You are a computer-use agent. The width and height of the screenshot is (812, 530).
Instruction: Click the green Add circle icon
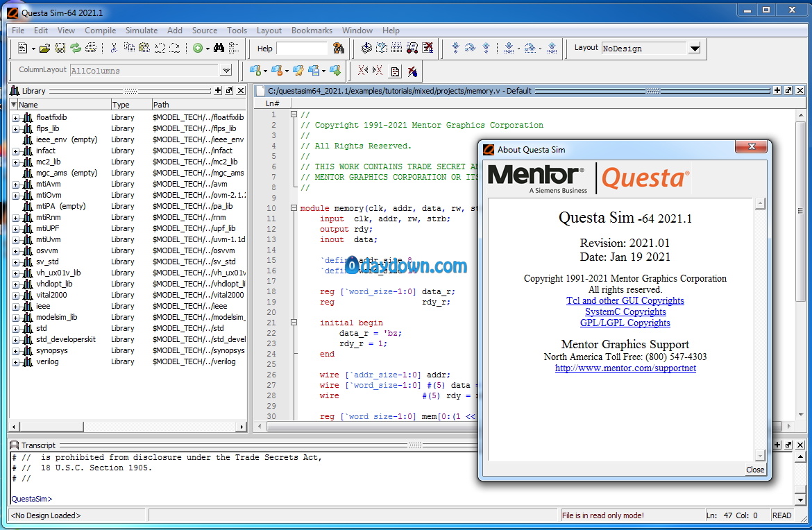point(198,48)
